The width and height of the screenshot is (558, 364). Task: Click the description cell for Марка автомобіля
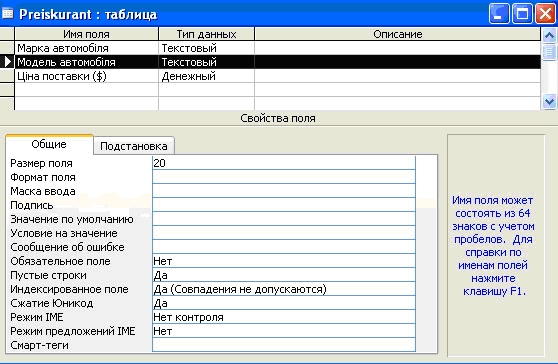pos(398,48)
